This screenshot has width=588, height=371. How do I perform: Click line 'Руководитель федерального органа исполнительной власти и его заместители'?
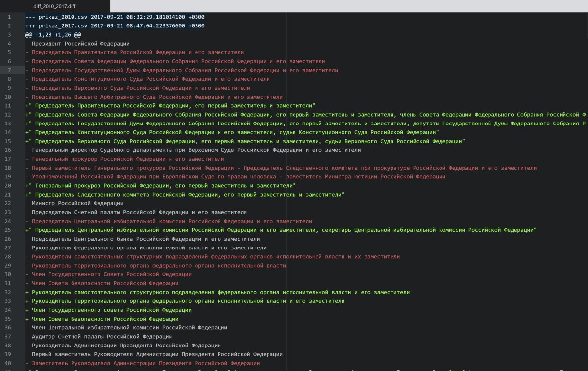(x=149, y=247)
